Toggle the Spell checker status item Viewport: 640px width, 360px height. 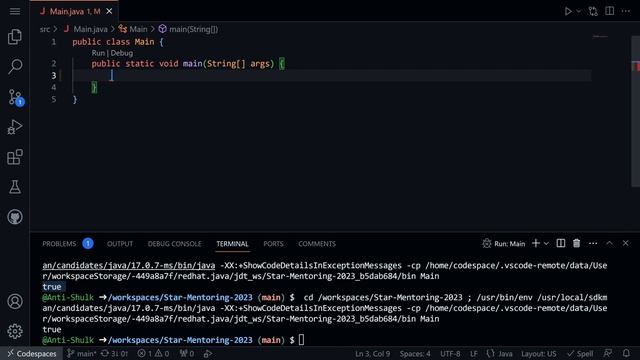point(580,353)
